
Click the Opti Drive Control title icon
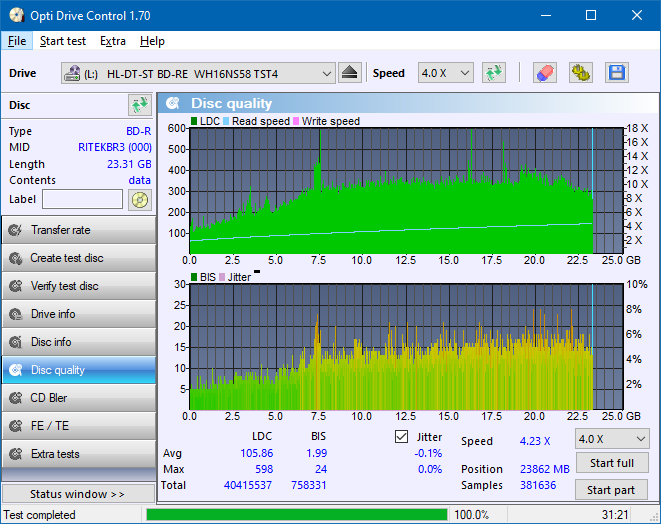16,16
